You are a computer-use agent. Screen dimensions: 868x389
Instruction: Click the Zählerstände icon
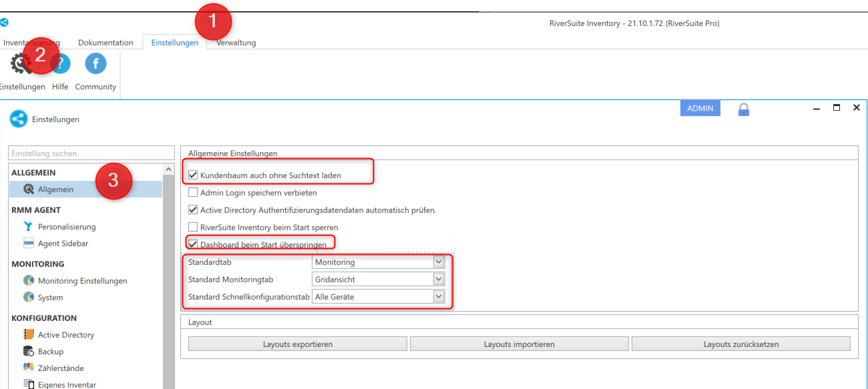point(29,368)
